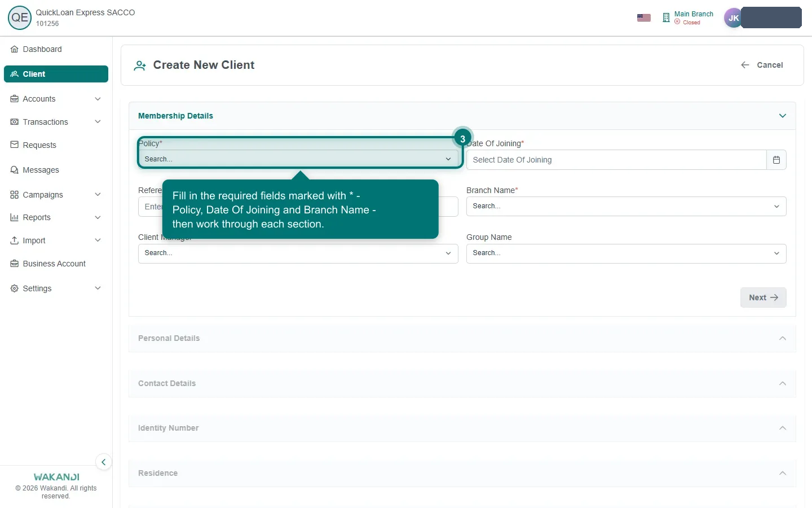Open Requests from the sidebar

pyautogui.click(x=56, y=145)
